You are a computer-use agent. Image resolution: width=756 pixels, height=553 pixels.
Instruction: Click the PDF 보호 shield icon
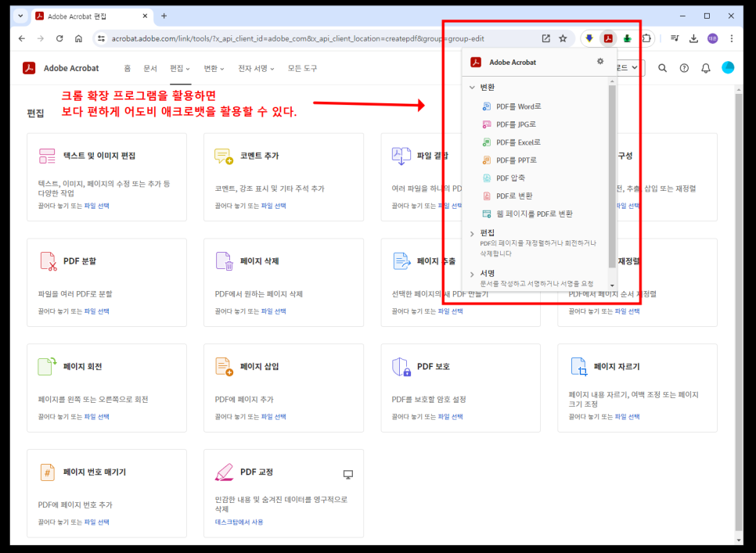[401, 367]
